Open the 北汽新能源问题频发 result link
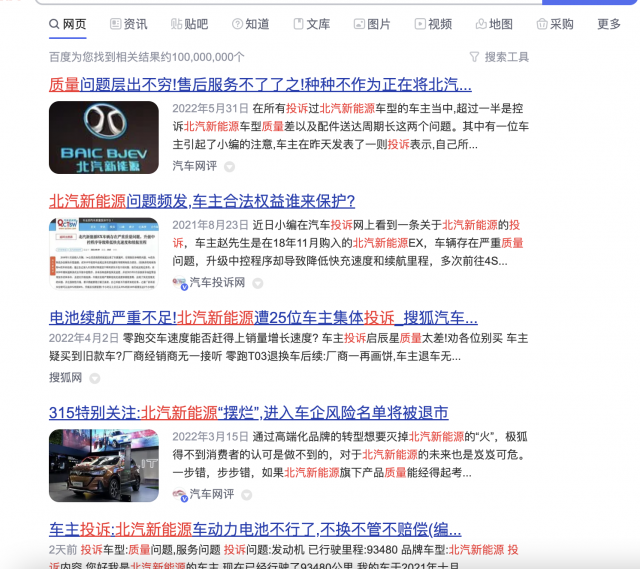The image size is (640, 569). coord(202,201)
